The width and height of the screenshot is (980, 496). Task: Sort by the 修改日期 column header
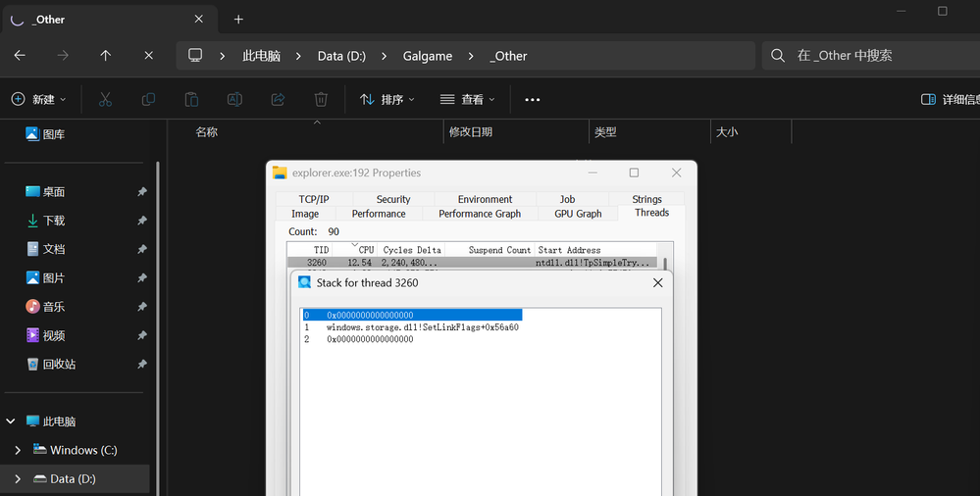tap(471, 132)
